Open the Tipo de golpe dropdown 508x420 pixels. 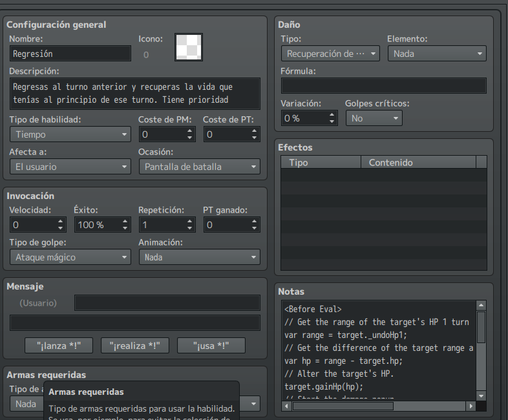tap(70, 257)
